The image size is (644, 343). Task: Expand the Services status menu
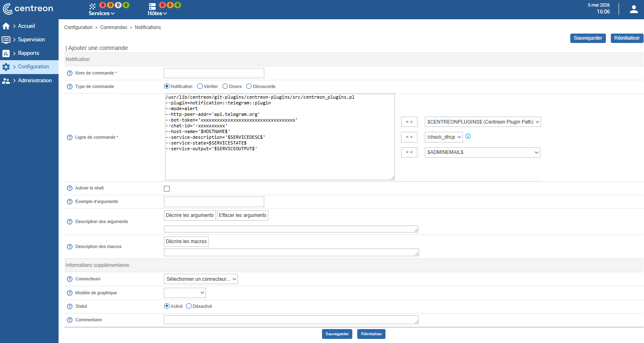pyautogui.click(x=102, y=14)
